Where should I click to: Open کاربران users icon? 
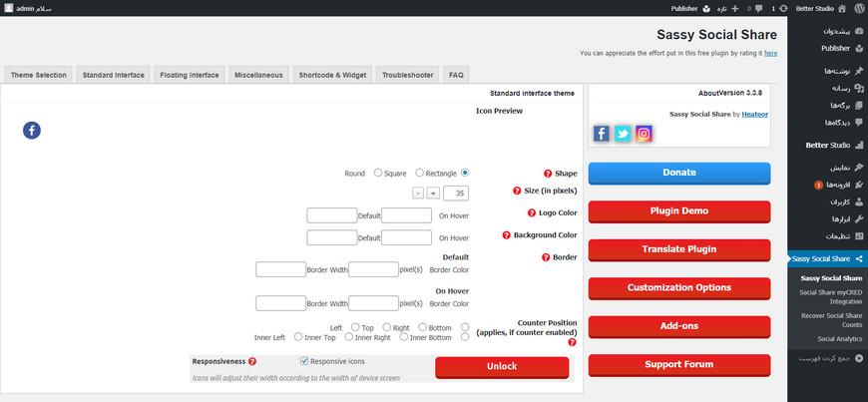[x=859, y=201]
